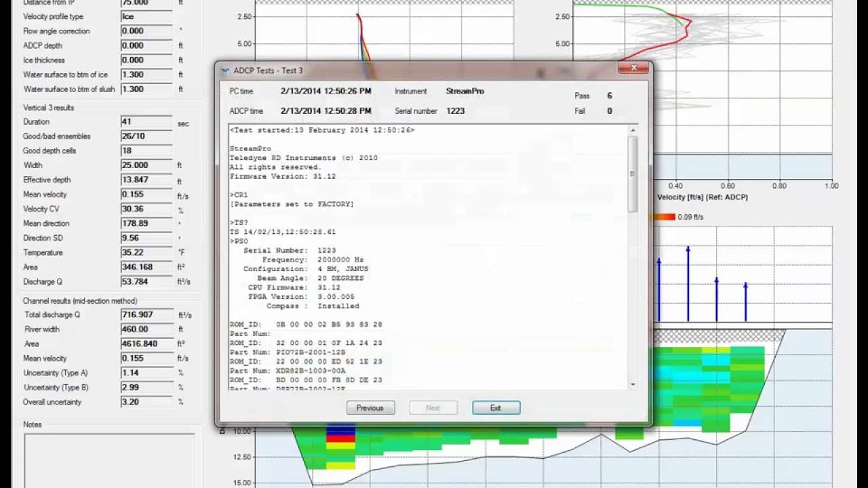Close the ADCP Tests dialog window

pos(634,68)
